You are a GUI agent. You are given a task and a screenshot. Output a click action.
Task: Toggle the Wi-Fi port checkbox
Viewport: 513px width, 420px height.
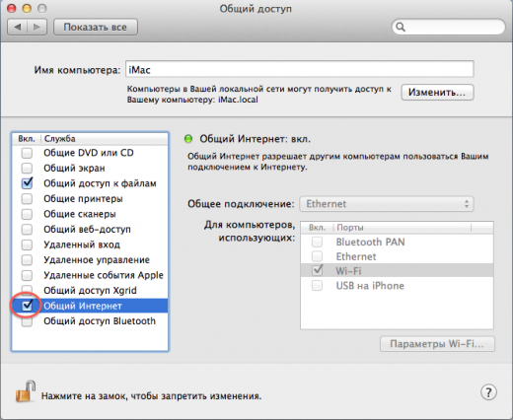click(318, 270)
